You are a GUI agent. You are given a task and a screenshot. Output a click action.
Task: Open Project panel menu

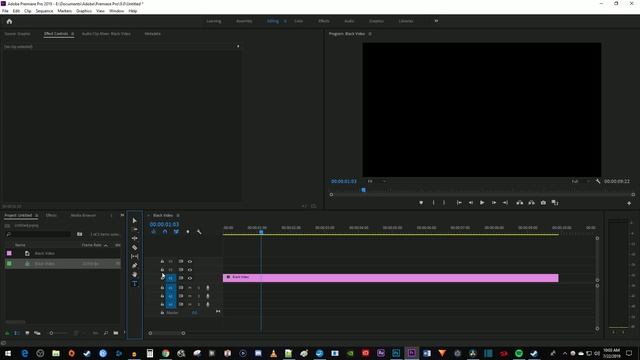[36, 216]
